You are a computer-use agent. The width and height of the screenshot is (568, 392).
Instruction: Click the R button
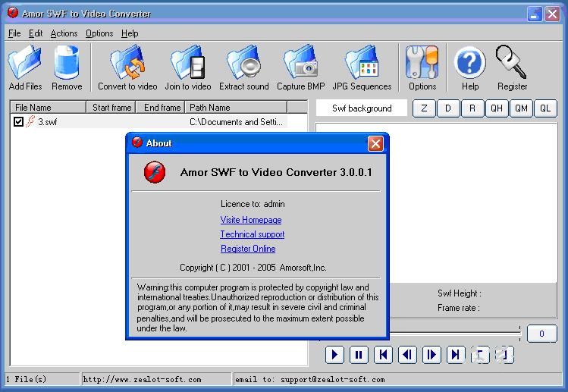pos(472,108)
